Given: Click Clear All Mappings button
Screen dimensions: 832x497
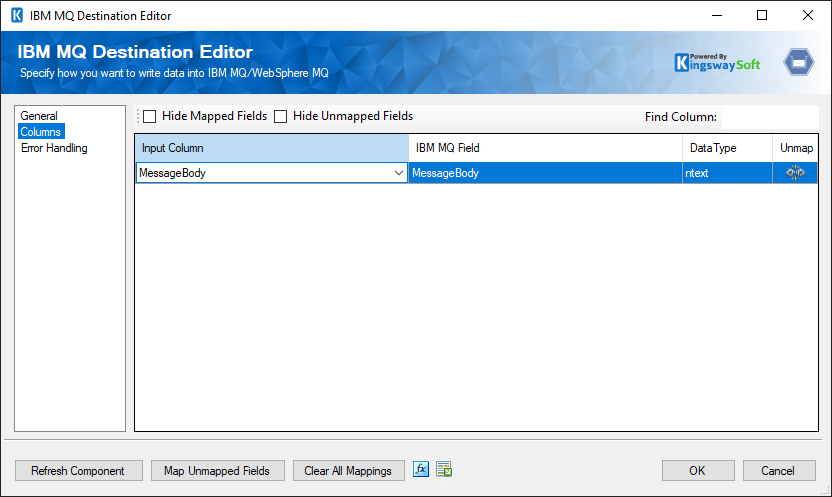Looking at the screenshot, I should pyautogui.click(x=349, y=470).
